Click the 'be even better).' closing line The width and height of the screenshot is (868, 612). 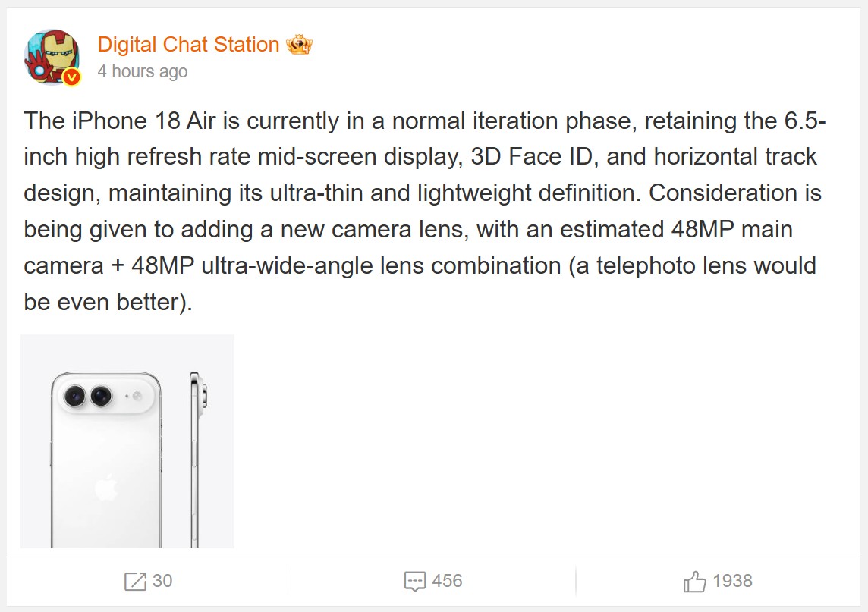click(108, 303)
